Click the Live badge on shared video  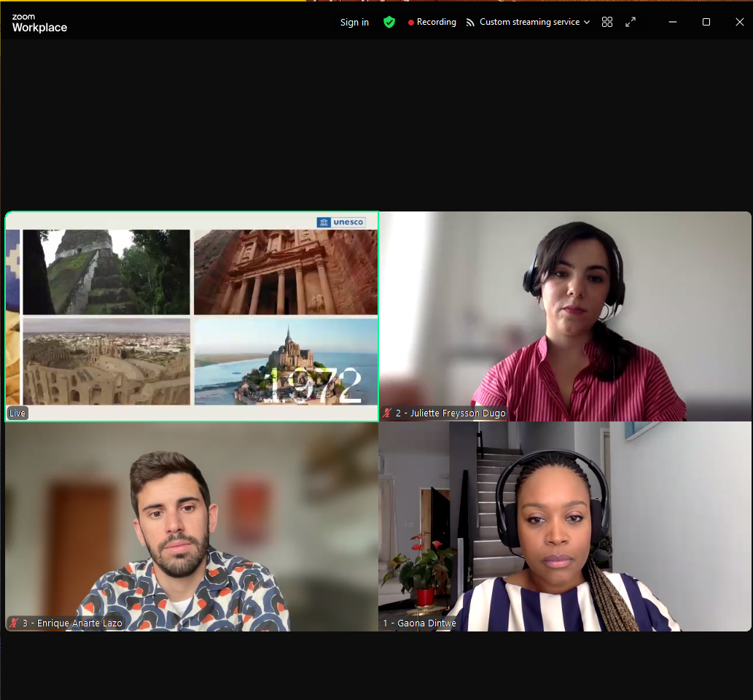pyautogui.click(x=17, y=413)
